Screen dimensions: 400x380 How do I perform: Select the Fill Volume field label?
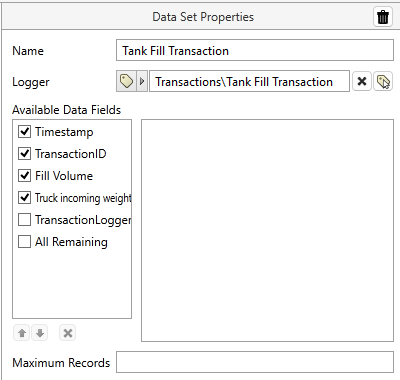(64, 176)
